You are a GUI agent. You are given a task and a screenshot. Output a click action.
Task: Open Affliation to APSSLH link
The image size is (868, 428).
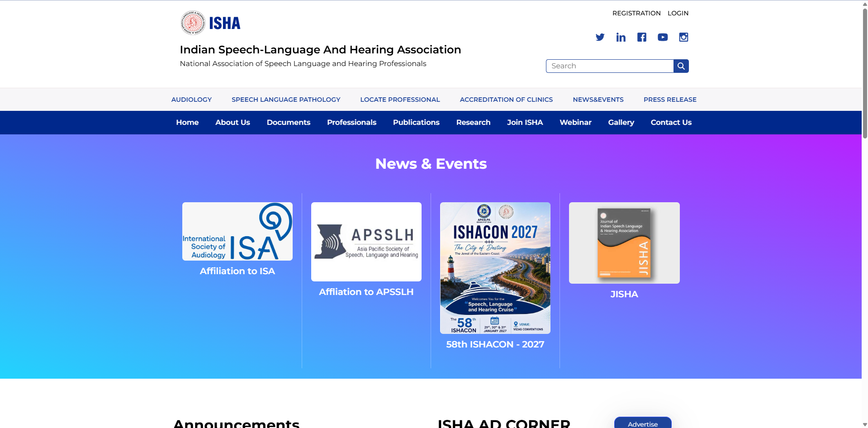[366, 292]
